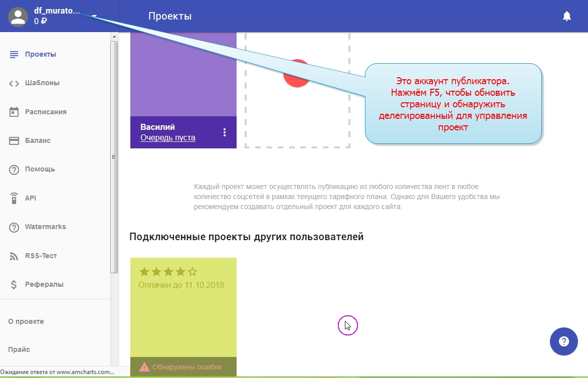Open the О проекте link

click(26, 321)
